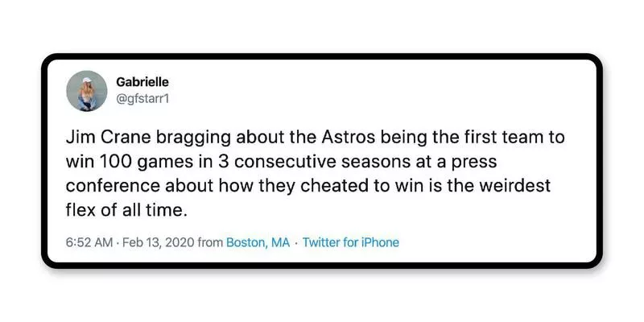Click the @gfstarr1 username handle
Image resolution: width=644 pixels, height=322 pixels.
coord(143,98)
